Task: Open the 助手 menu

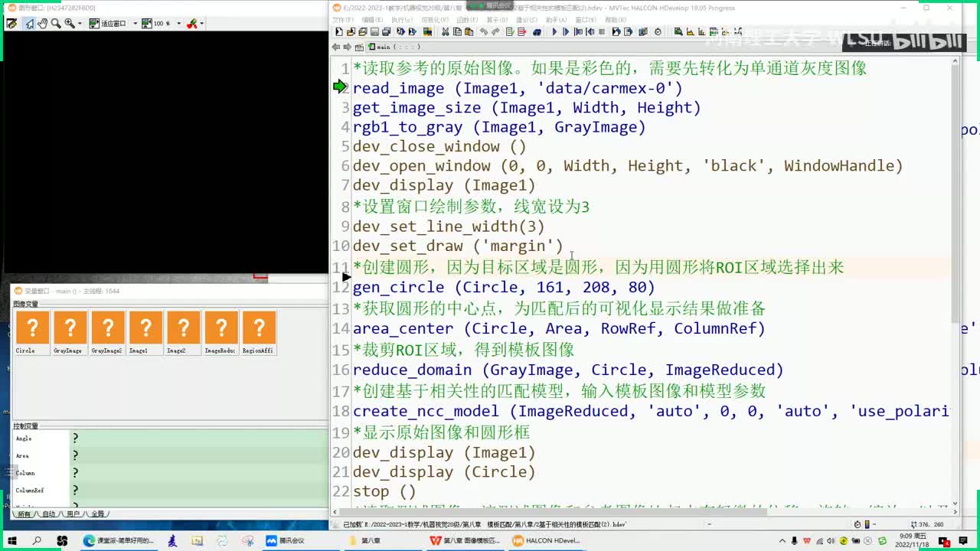Action: click(x=557, y=20)
